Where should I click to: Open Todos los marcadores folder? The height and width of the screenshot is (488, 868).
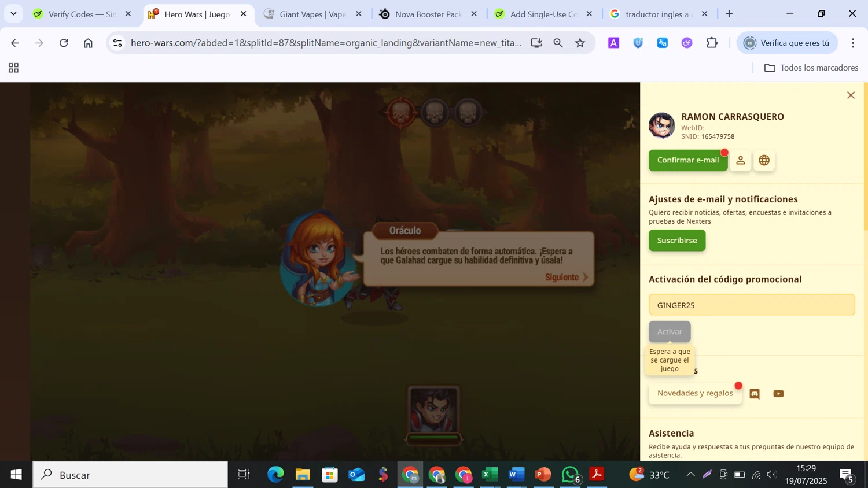coord(811,68)
